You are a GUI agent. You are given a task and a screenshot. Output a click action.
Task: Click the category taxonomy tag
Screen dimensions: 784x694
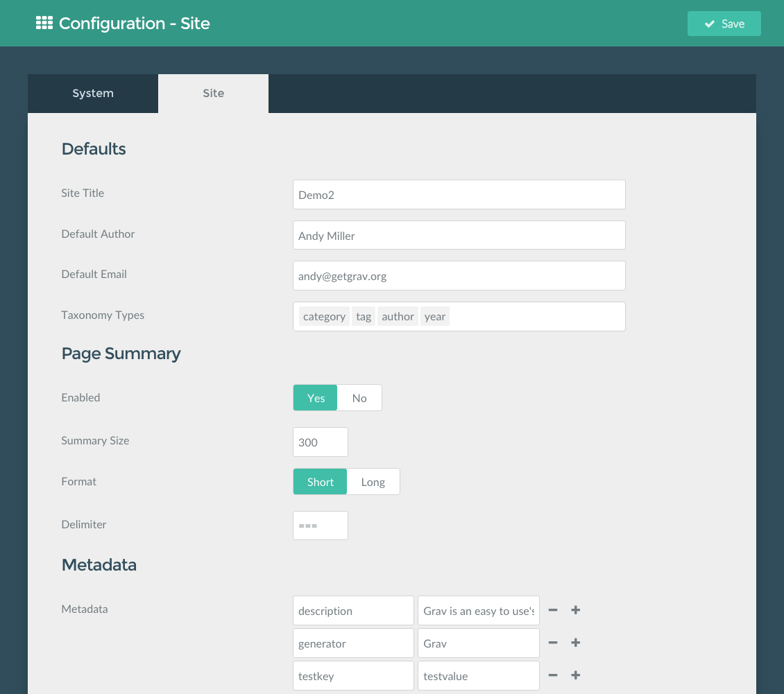click(324, 316)
